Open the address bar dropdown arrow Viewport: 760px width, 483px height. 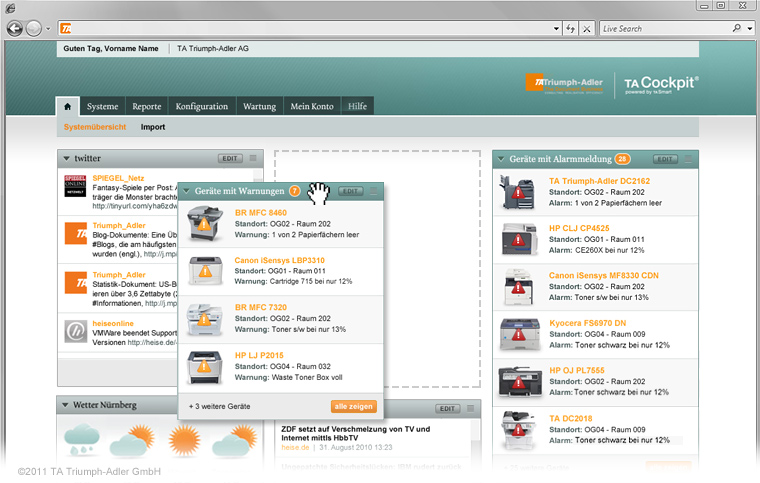click(556, 29)
